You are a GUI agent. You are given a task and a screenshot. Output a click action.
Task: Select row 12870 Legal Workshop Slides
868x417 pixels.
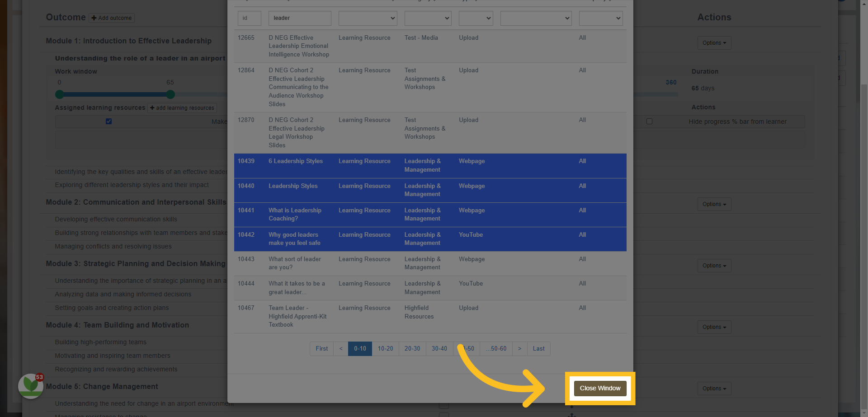[x=430, y=133]
